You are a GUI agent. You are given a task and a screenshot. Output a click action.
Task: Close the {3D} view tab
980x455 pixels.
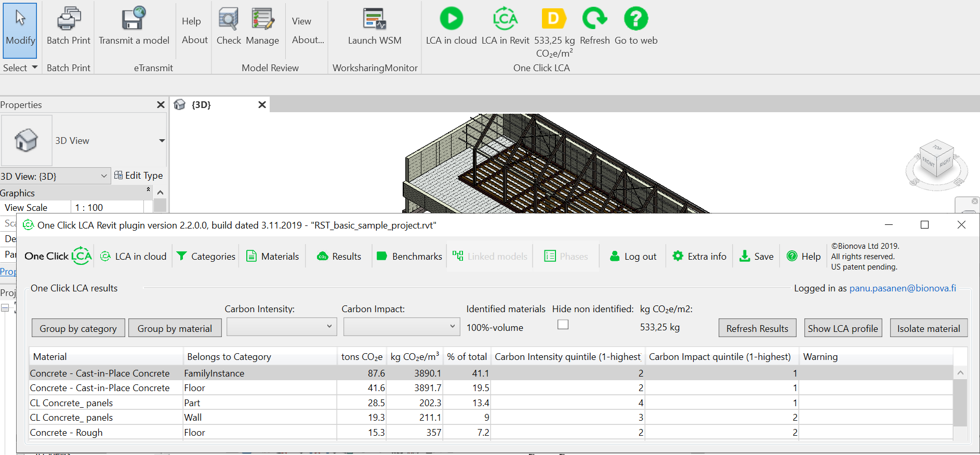[262, 104]
